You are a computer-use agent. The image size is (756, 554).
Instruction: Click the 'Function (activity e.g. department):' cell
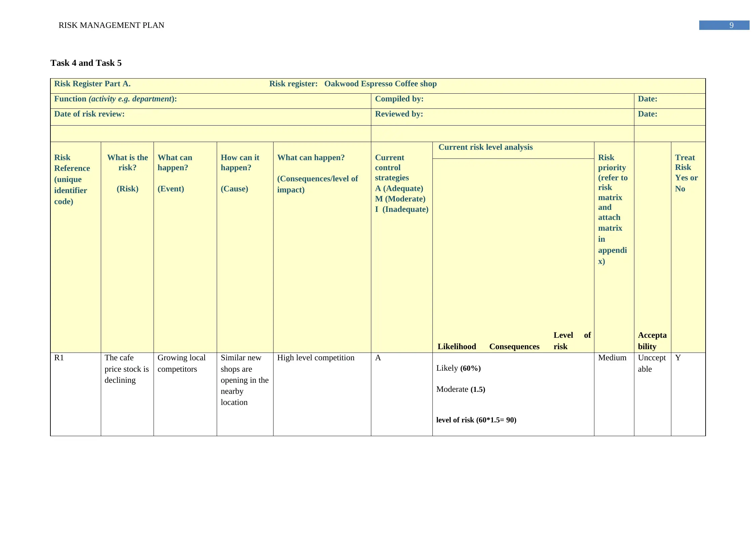[211, 101]
